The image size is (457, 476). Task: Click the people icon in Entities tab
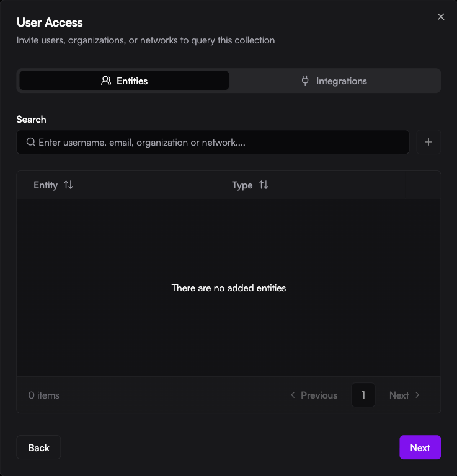(x=106, y=81)
